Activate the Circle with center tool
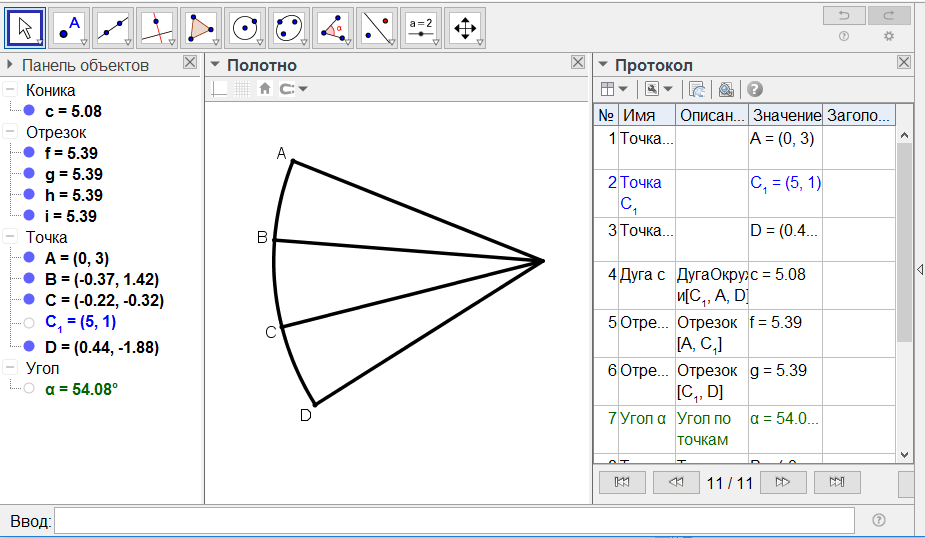Image resolution: width=925 pixels, height=538 pixels. (x=245, y=27)
